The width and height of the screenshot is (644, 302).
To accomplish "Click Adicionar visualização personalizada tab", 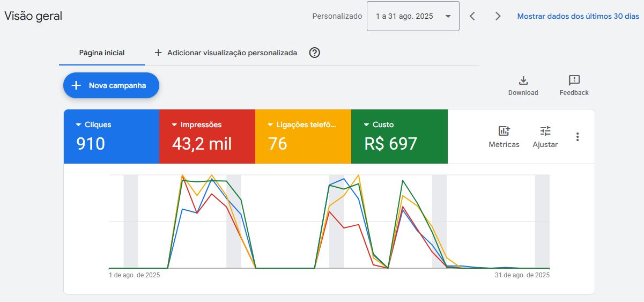I will 226,53.
